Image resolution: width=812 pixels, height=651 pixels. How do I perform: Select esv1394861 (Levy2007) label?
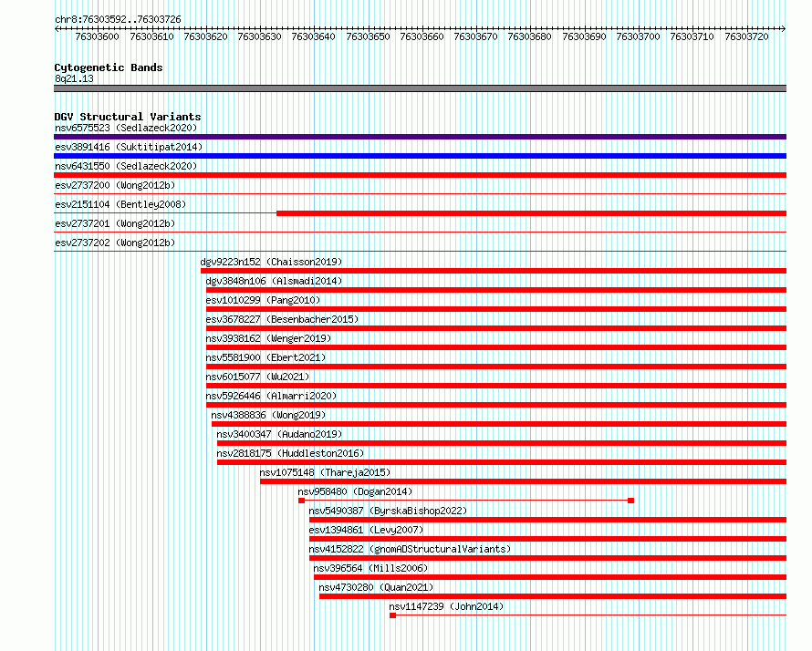coord(366,530)
